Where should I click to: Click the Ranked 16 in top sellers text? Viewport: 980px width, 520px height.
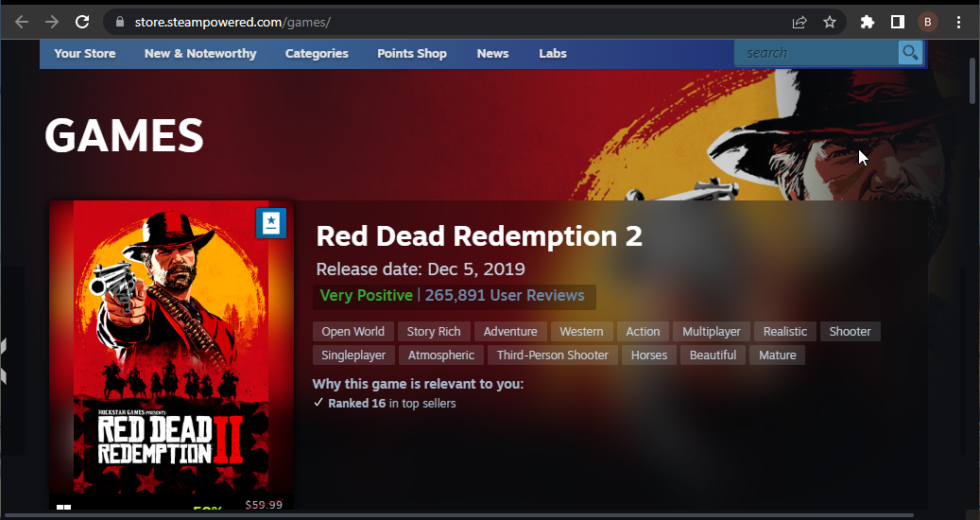(x=392, y=404)
